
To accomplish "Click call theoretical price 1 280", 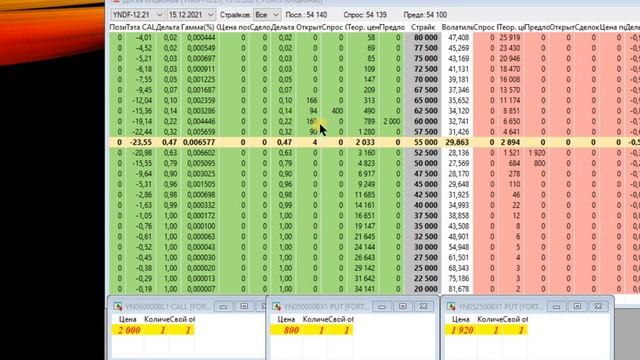I will (x=367, y=132).
